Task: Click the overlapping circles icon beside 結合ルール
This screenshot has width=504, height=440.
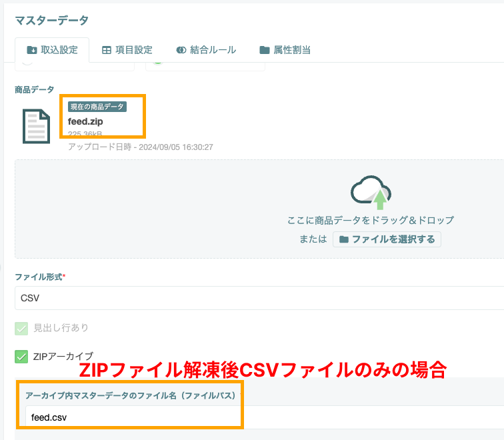Action: [x=181, y=50]
